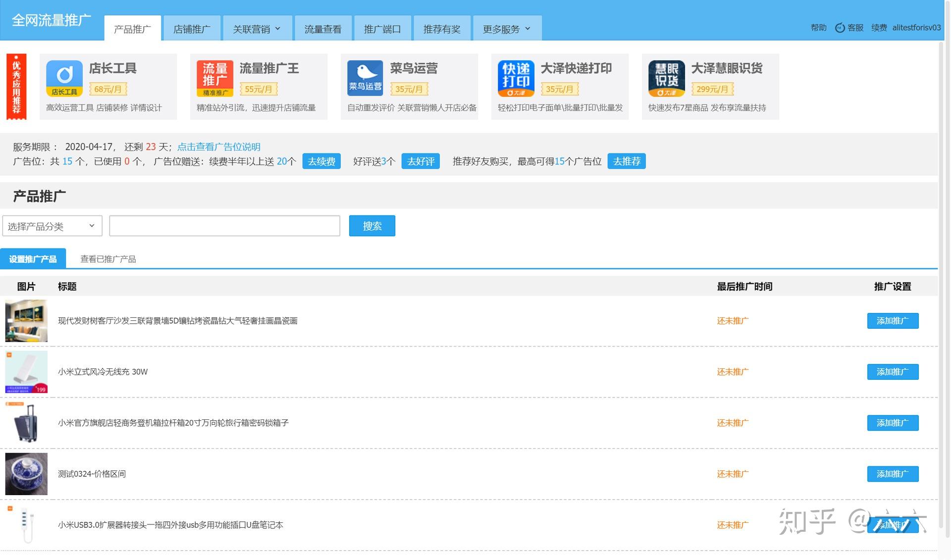951x560 pixels.
Task: Open the 选择产品分类 dropdown
Action: 52,226
